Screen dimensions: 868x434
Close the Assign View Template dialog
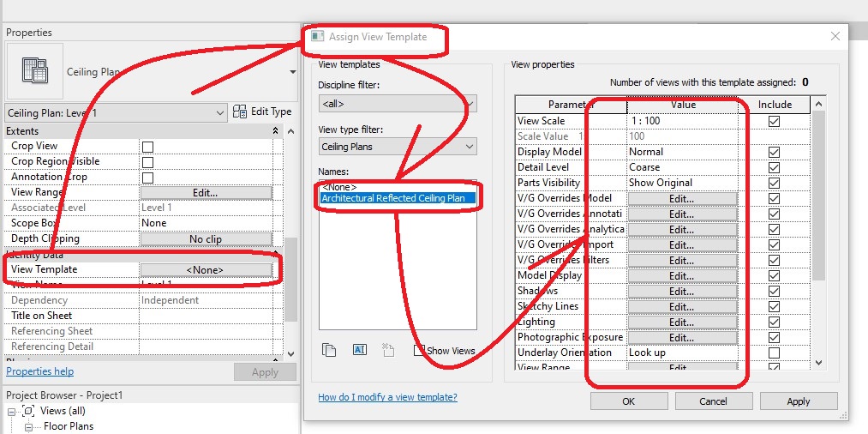[x=835, y=37]
